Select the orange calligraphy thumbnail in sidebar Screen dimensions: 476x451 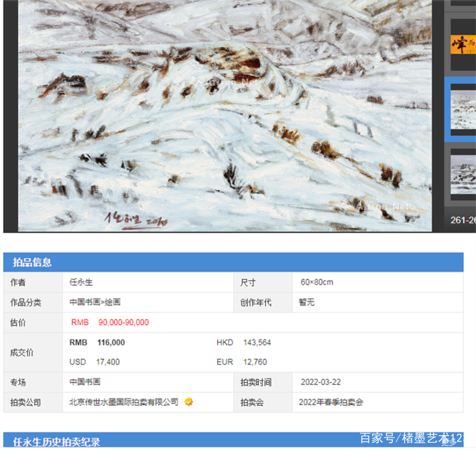tap(463, 44)
